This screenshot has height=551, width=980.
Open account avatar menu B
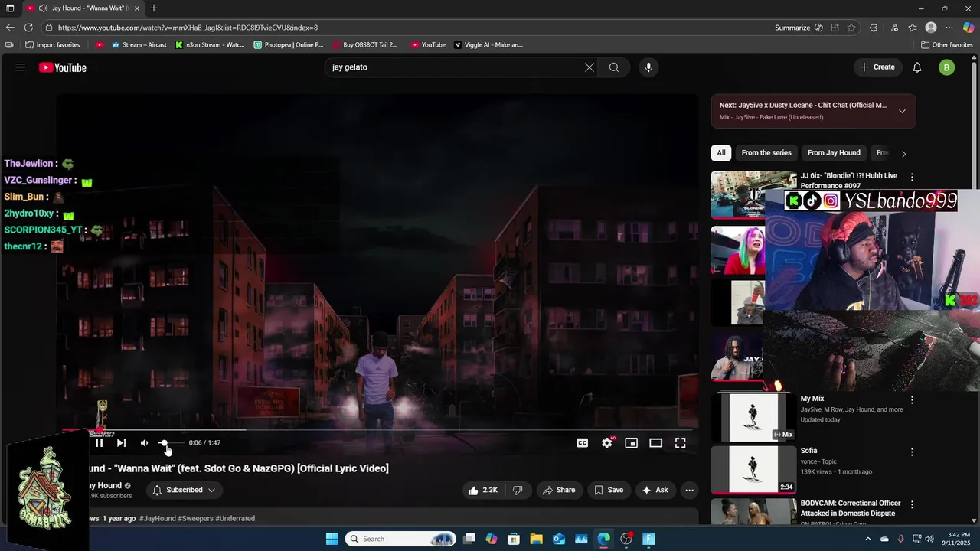click(x=947, y=67)
